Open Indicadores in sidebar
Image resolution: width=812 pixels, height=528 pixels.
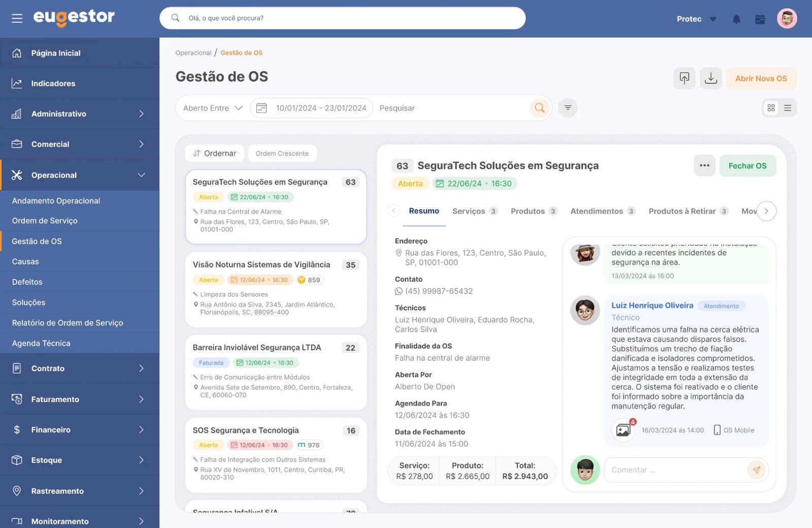point(80,83)
